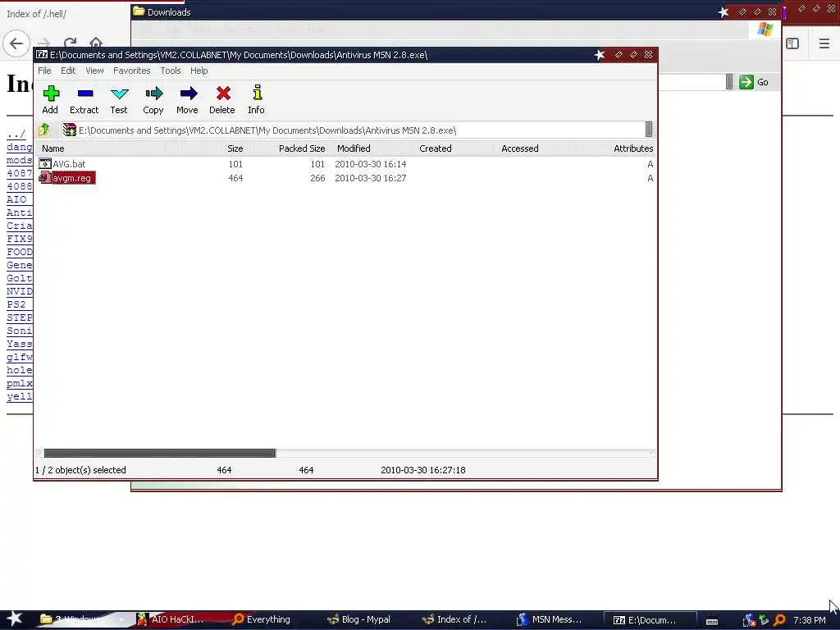The width and height of the screenshot is (840, 630).
Task: Switch to Everything taskbar item
Action: click(262, 619)
